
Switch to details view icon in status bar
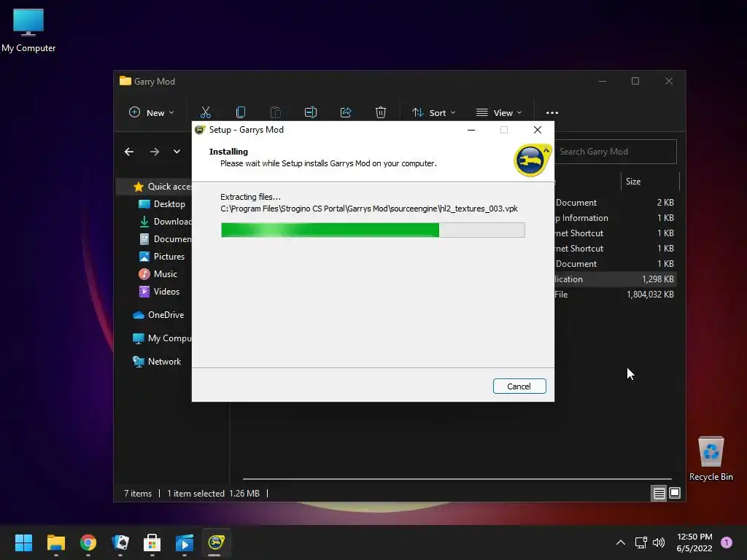pos(659,494)
